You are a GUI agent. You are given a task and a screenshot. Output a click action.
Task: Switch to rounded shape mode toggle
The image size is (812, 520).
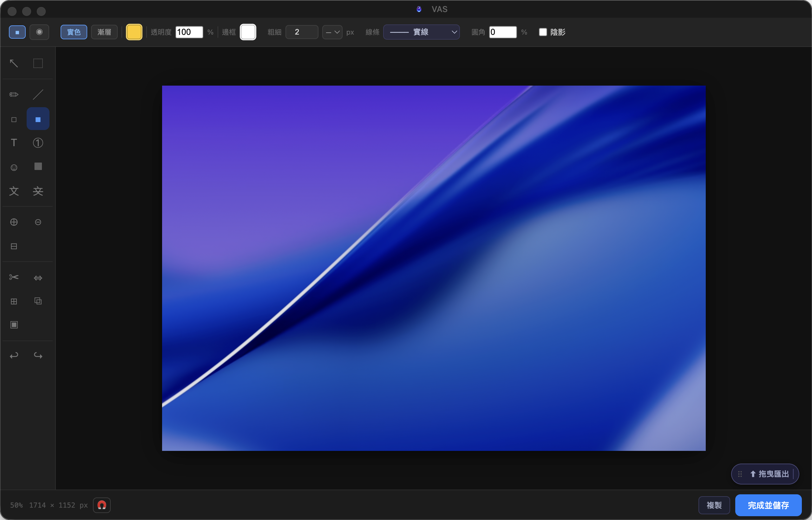(x=39, y=32)
